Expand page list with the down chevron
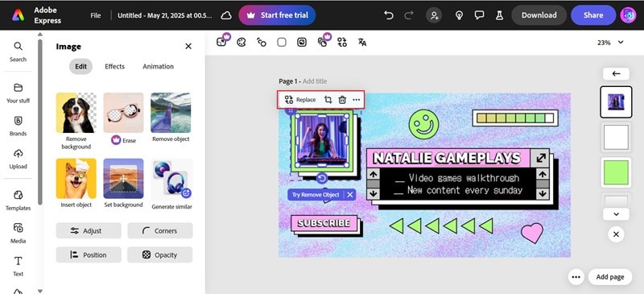 point(616,214)
